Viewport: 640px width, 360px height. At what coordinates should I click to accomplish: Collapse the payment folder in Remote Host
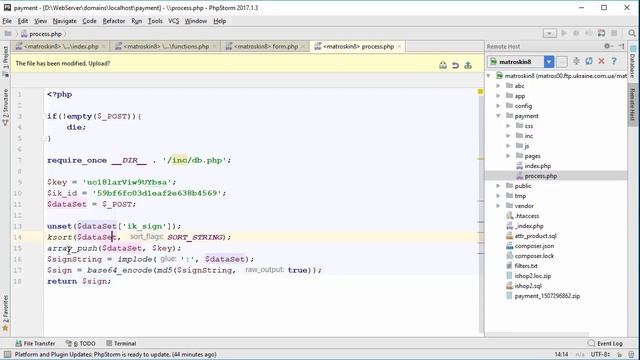click(498, 116)
